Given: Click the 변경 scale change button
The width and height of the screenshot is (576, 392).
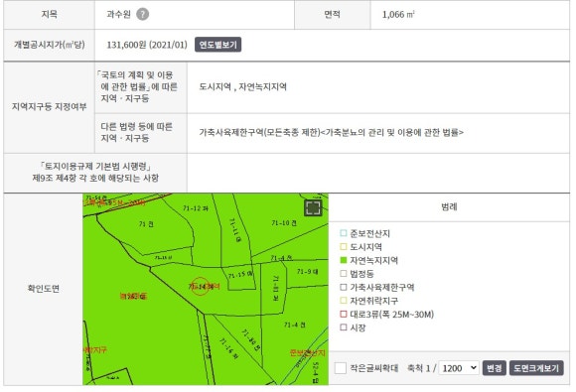Looking at the screenshot, I should click(495, 368).
